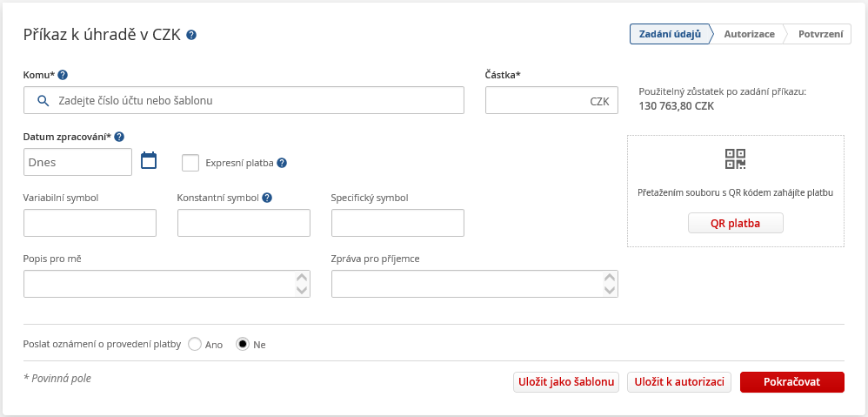Open the calendar date picker
868x417 pixels.
(x=149, y=160)
